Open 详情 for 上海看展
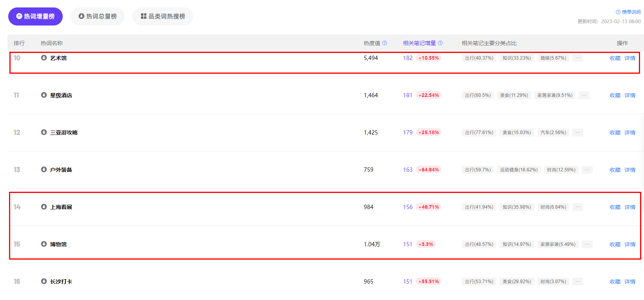 (x=630, y=207)
